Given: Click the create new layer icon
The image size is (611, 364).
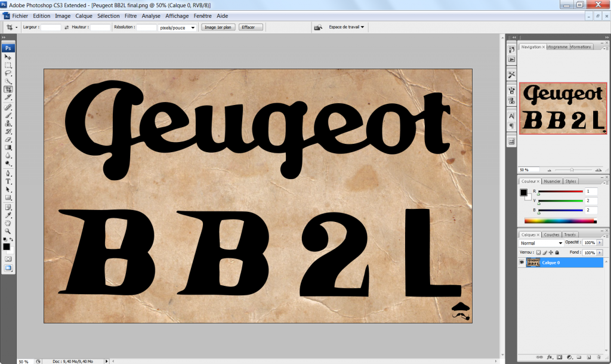Looking at the screenshot, I should coord(589,357).
